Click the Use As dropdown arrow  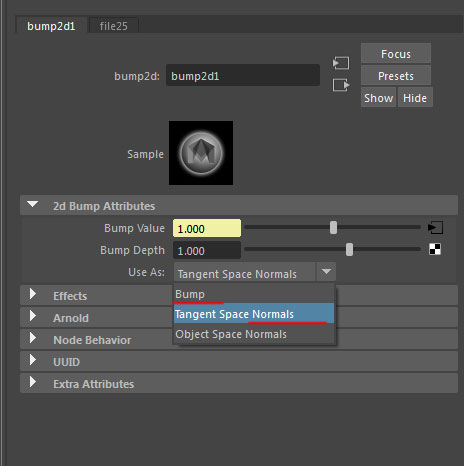click(326, 272)
